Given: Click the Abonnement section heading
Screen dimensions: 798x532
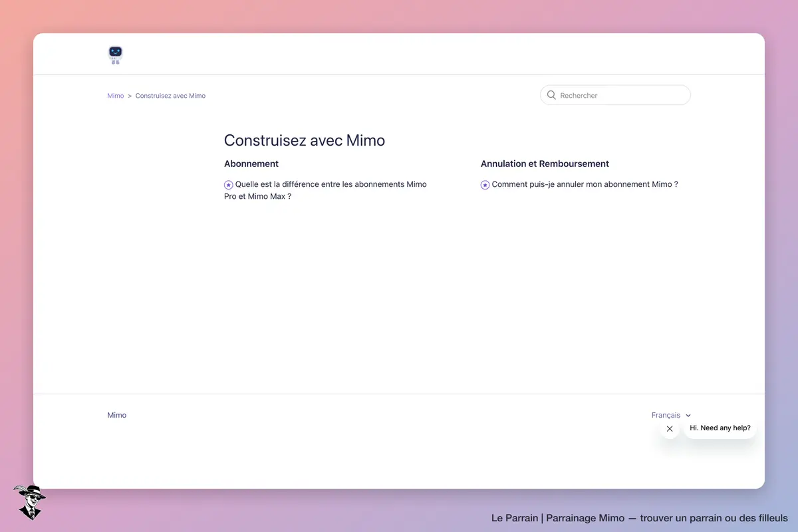Looking at the screenshot, I should [251, 164].
